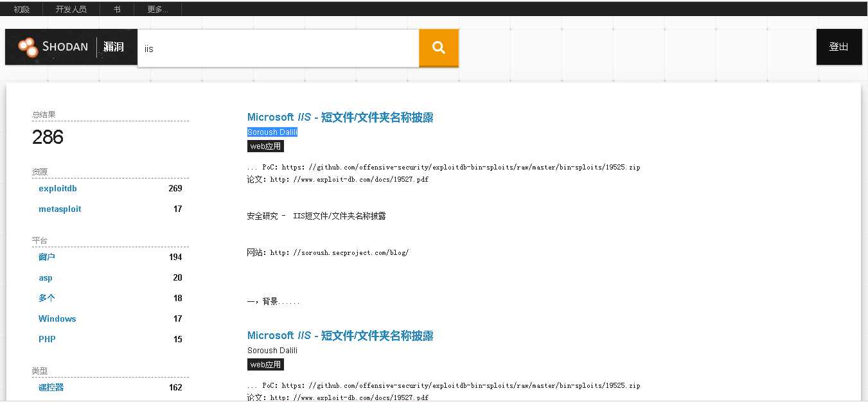Click first result's PoC github URL line

click(x=443, y=168)
